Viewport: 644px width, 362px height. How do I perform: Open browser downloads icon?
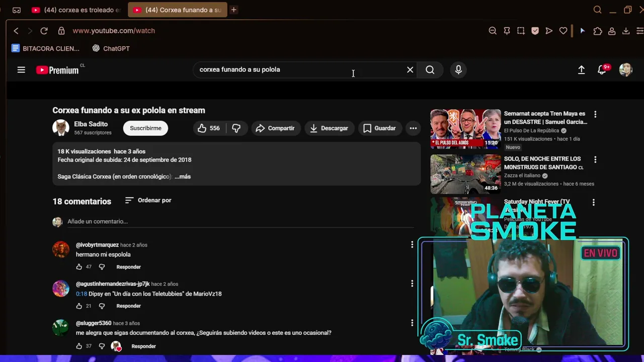[x=626, y=31]
